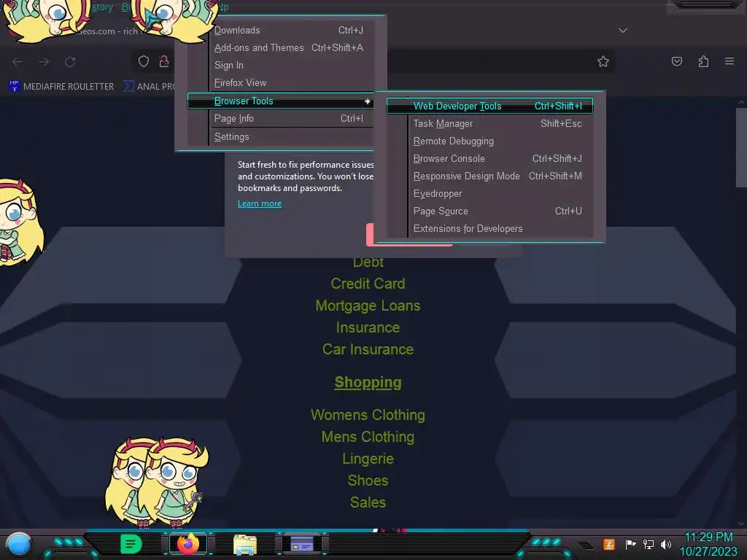747x560 pixels.
Task: Go back with the back arrow
Action: click(x=18, y=62)
